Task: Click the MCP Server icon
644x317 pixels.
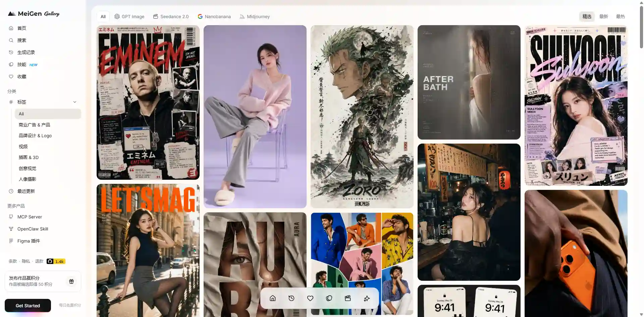Action: [11, 217]
